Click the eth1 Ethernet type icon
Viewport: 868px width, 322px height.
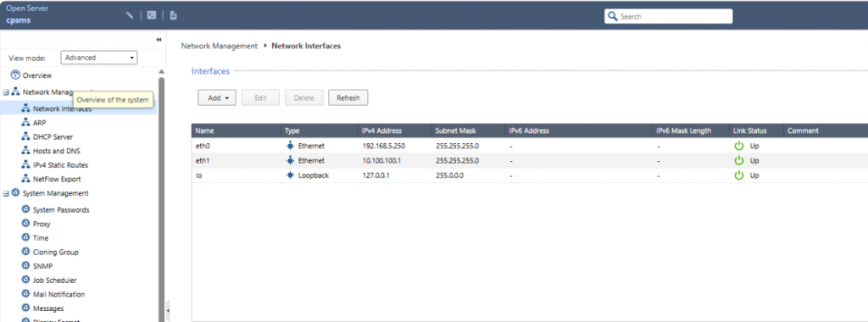pyautogui.click(x=290, y=160)
